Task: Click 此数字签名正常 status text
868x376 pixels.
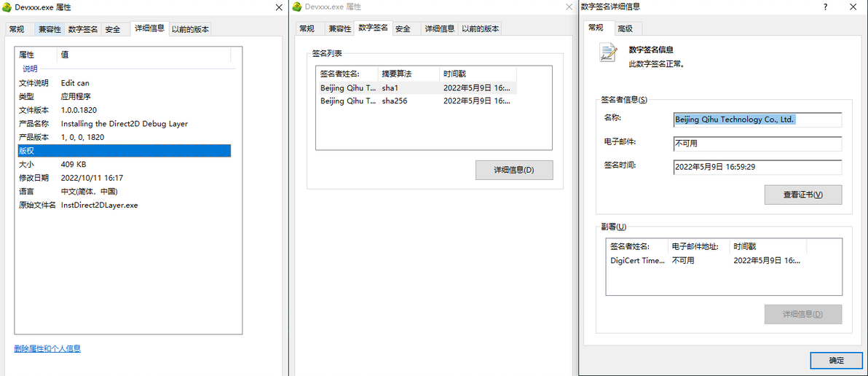Action: coord(657,64)
